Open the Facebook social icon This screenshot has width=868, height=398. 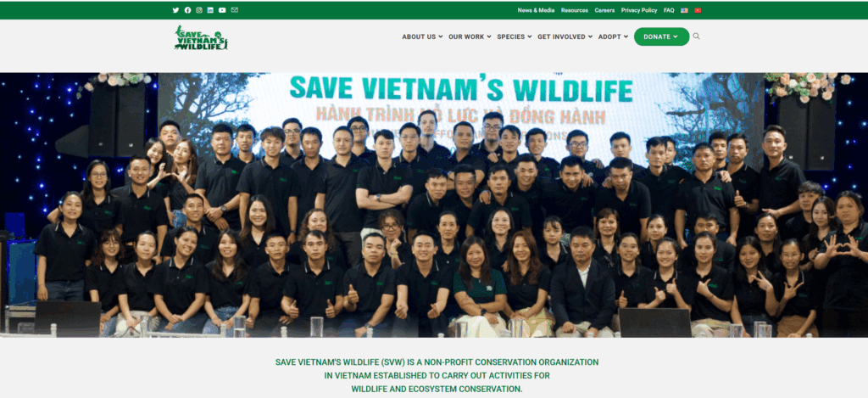tap(187, 10)
